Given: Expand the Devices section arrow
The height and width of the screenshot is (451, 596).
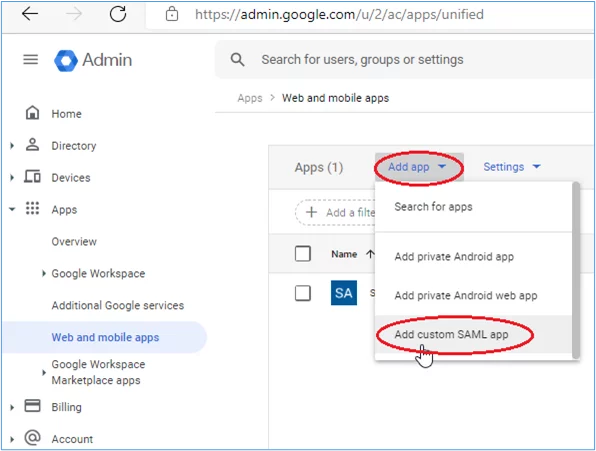Looking at the screenshot, I should 12,177.
